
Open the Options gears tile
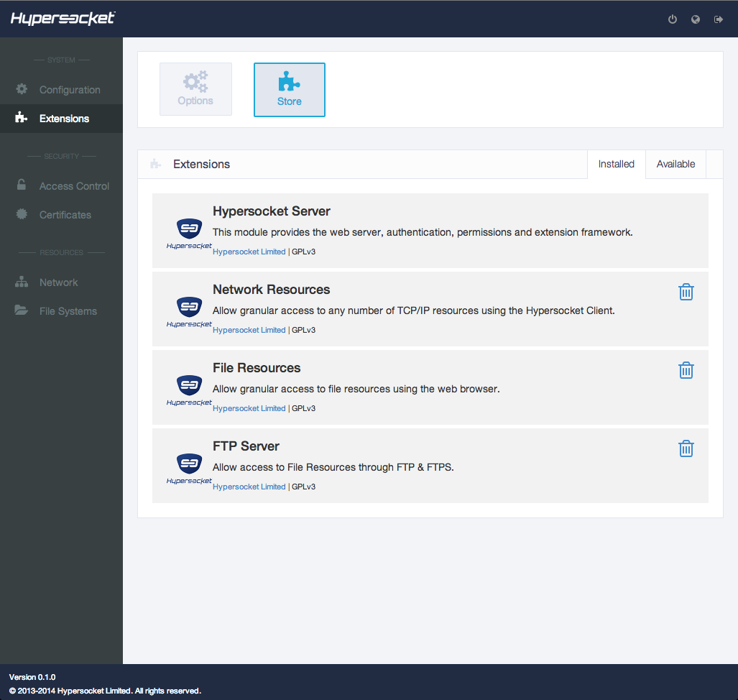[x=195, y=89]
